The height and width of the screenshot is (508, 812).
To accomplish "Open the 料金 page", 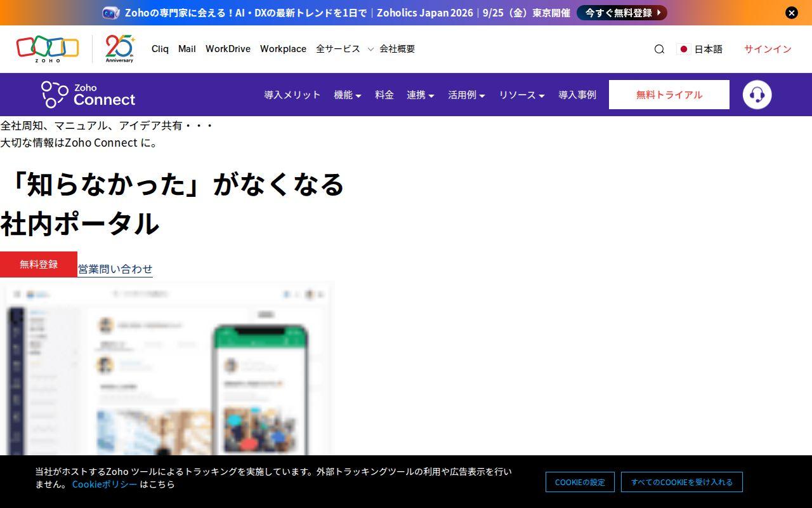I will click(384, 95).
